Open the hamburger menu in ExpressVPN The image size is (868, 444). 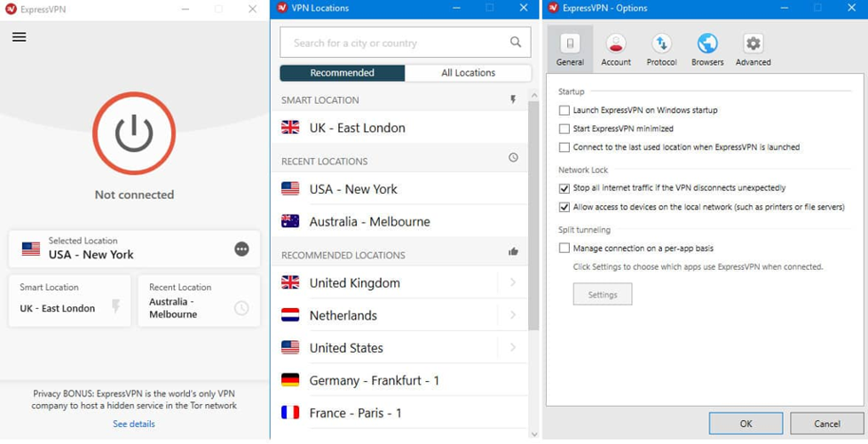click(19, 37)
